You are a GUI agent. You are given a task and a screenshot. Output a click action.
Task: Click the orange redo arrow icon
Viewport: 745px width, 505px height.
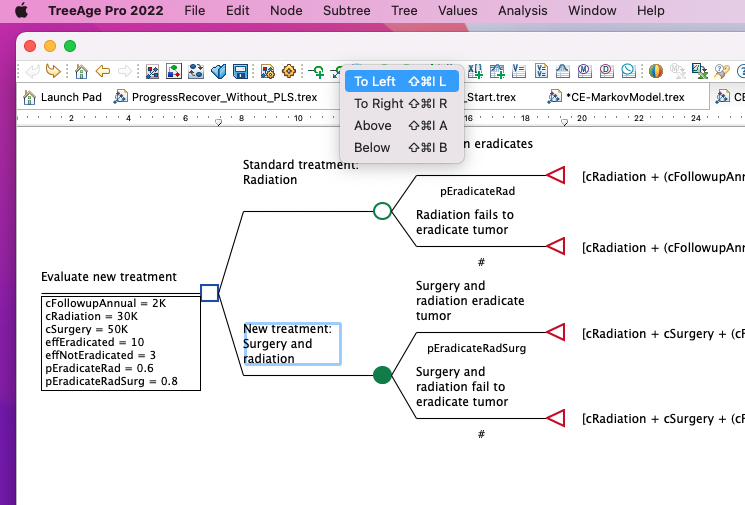(53, 71)
